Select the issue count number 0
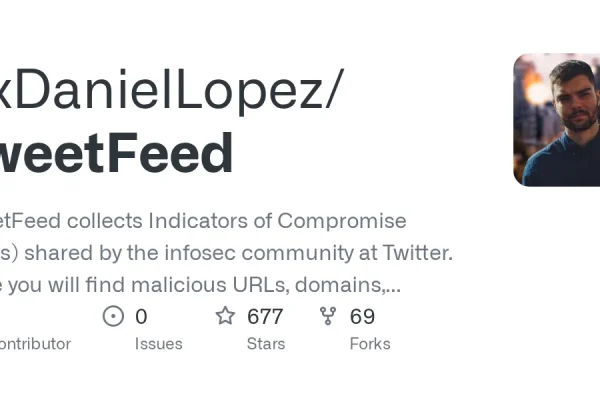Image resolution: width=600 pixels, height=400 pixels. [141, 317]
